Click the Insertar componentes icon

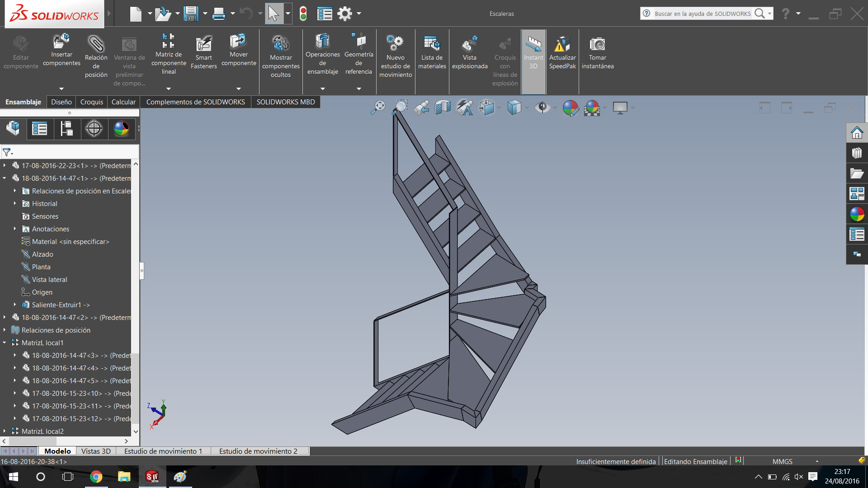point(61,42)
